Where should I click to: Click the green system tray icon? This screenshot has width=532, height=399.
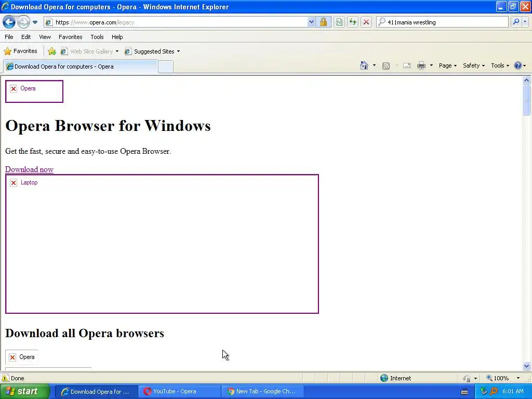point(484,392)
